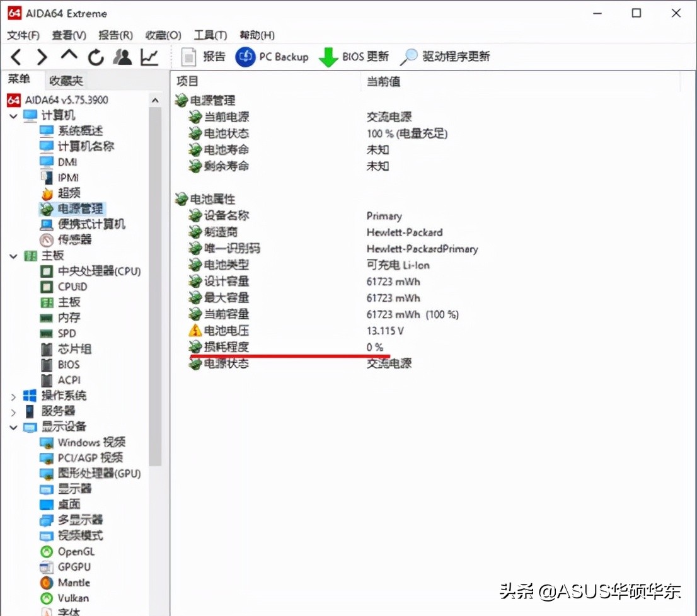Click the Forward navigation arrow icon
This screenshot has height=616, width=697.
click(42, 57)
